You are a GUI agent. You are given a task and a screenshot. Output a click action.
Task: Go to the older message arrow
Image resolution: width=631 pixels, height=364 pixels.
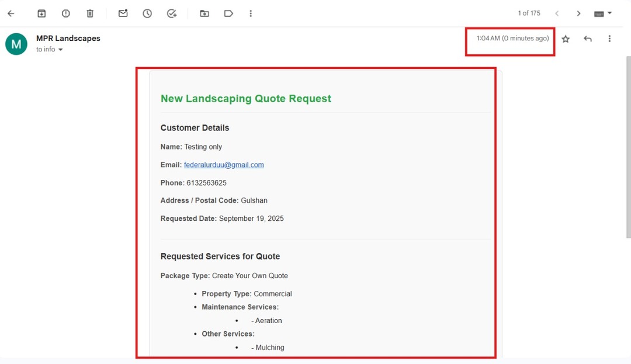[x=578, y=13]
